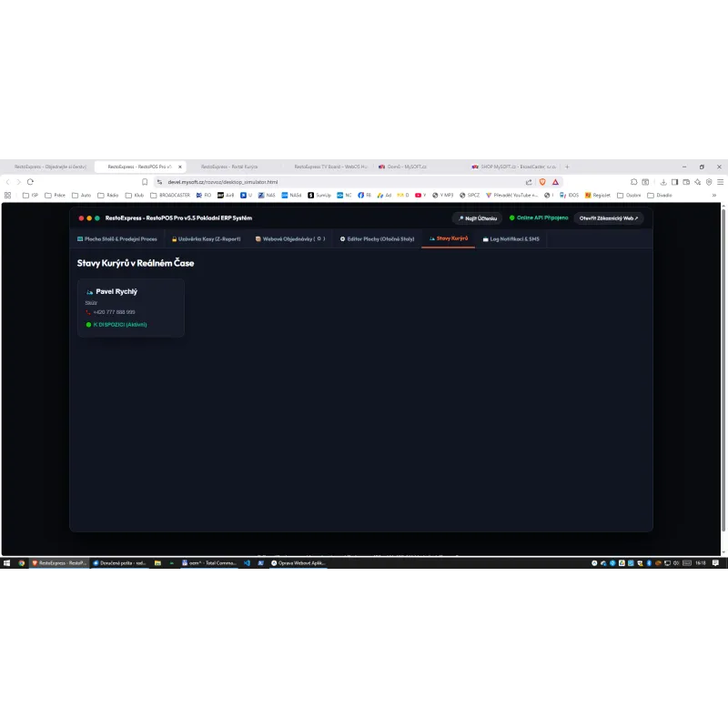728x728 pixels.
Task: Close the RestoPOS Pro browser tab
Action: 180,167
